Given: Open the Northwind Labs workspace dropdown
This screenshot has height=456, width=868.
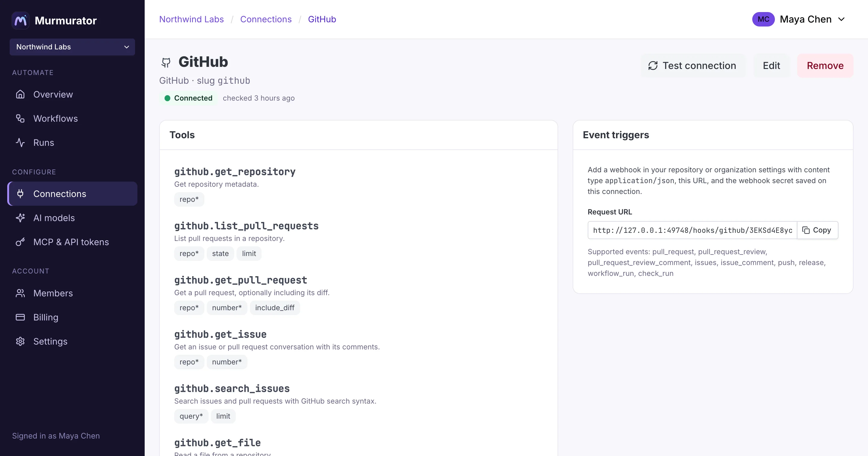Looking at the screenshot, I should 72,47.
